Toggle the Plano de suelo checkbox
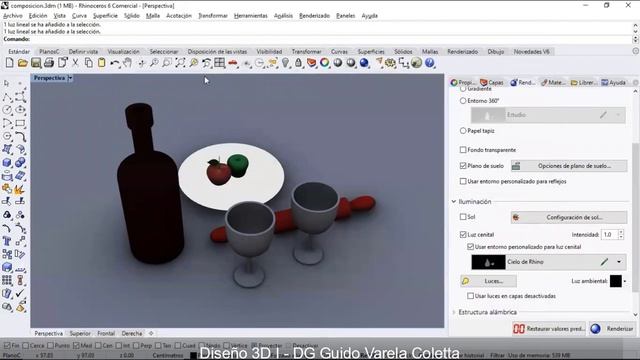 463,166
